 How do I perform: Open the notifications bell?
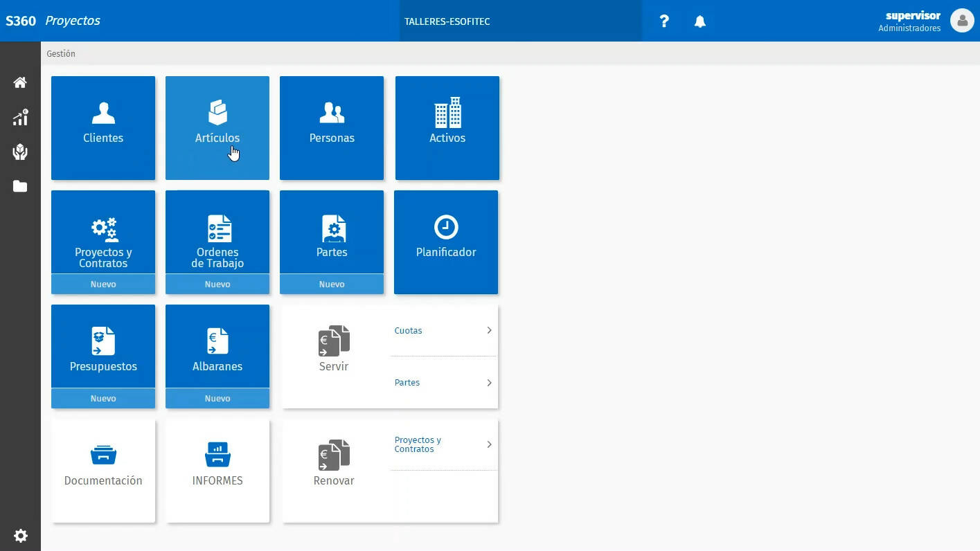[700, 21]
